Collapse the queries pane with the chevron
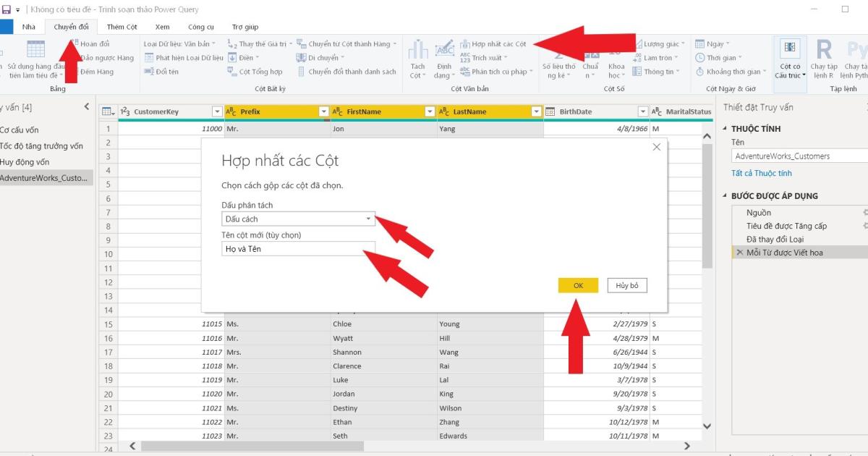 pyautogui.click(x=87, y=107)
